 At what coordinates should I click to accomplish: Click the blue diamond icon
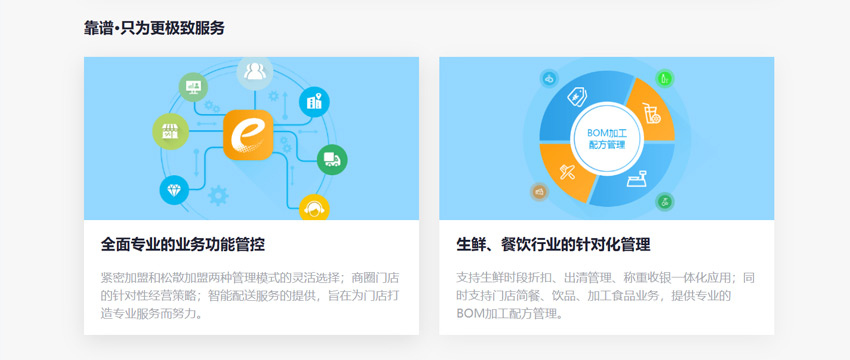[x=174, y=190]
